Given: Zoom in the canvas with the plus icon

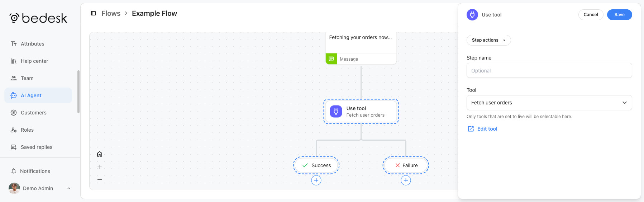Looking at the screenshot, I should (100, 167).
